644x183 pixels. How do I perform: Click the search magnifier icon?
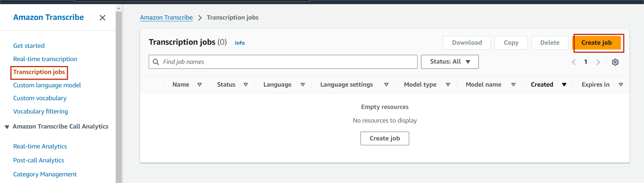156,62
